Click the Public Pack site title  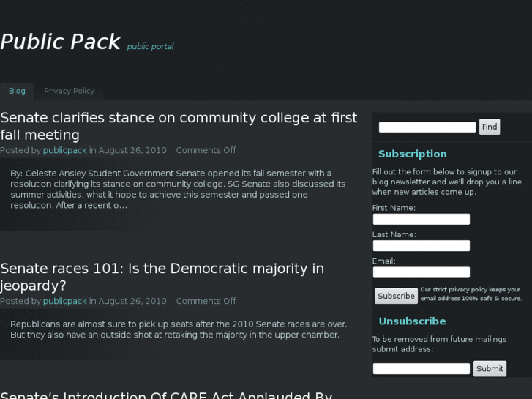tap(60, 42)
